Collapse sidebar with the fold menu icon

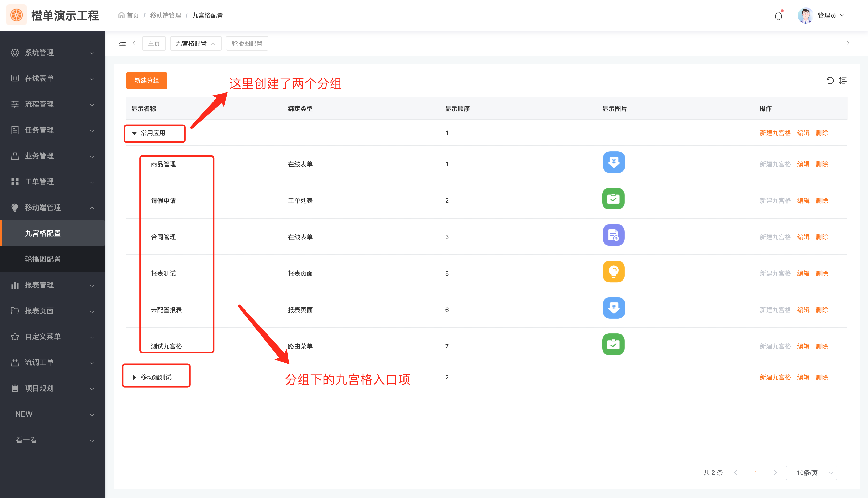point(122,43)
